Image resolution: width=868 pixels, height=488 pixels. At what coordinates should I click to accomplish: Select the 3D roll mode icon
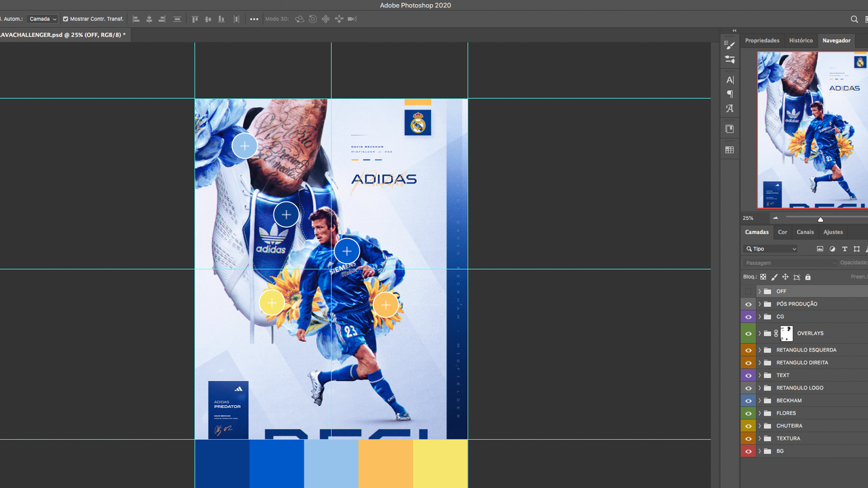click(x=313, y=19)
